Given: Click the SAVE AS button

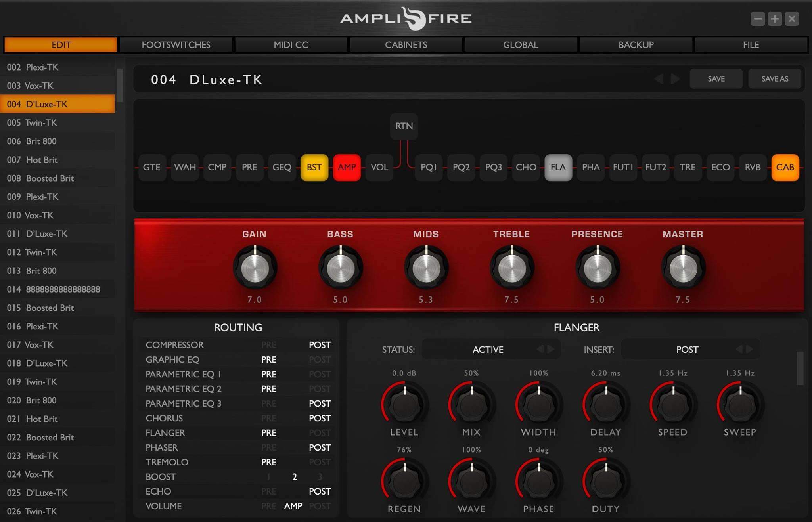Looking at the screenshot, I should (x=774, y=79).
